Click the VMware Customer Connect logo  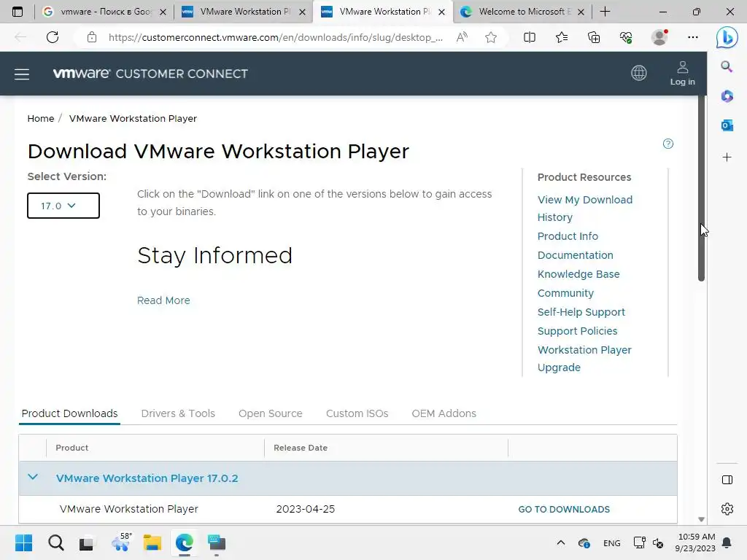(x=150, y=74)
